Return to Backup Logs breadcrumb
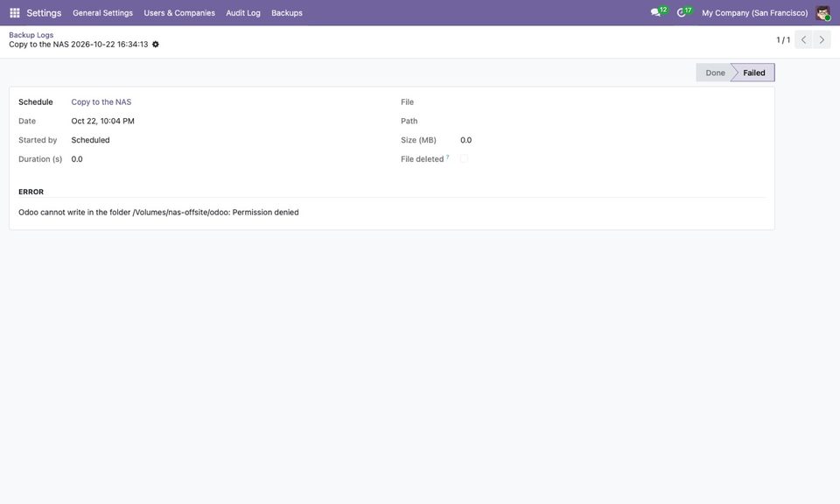This screenshot has width=840, height=504. (x=31, y=35)
